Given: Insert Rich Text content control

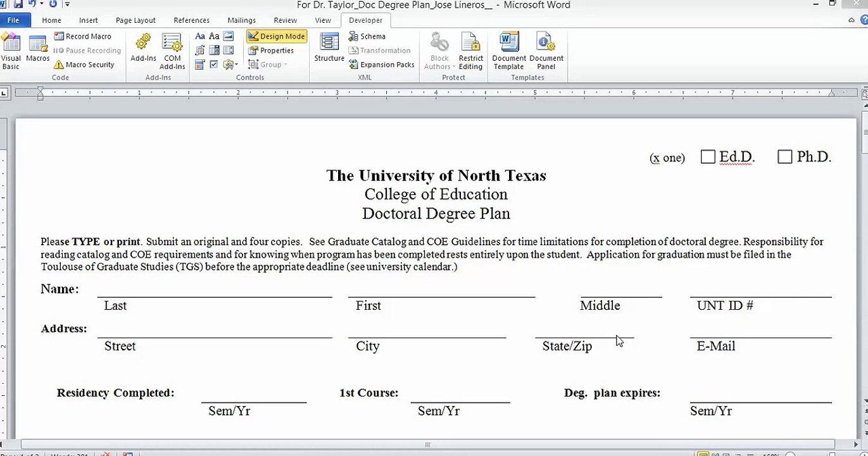Looking at the screenshot, I should (x=200, y=36).
